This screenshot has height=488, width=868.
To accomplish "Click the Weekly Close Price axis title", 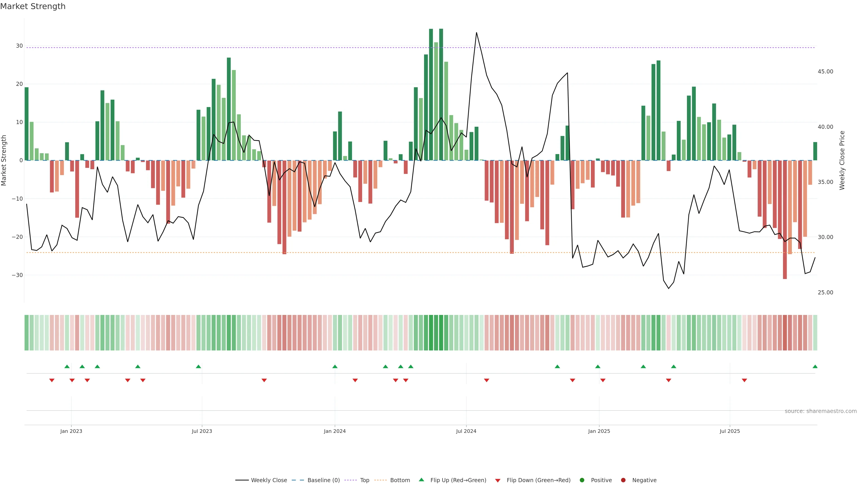I will click(x=842, y=160).
